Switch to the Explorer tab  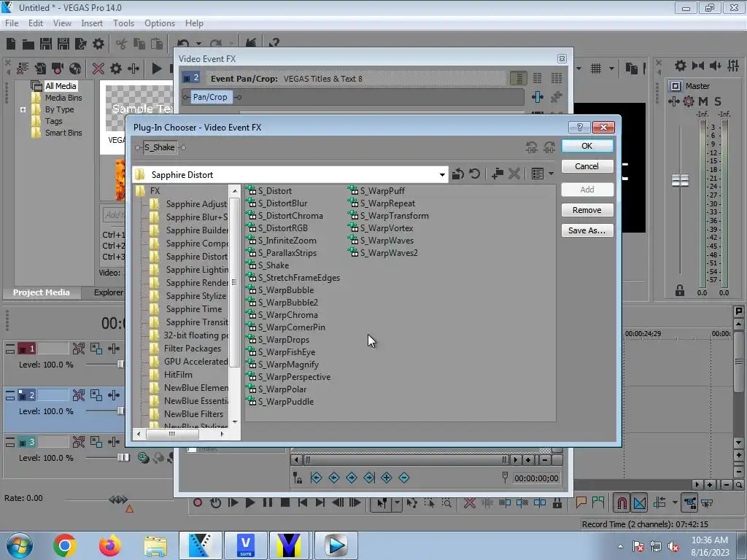click(108, 292)
